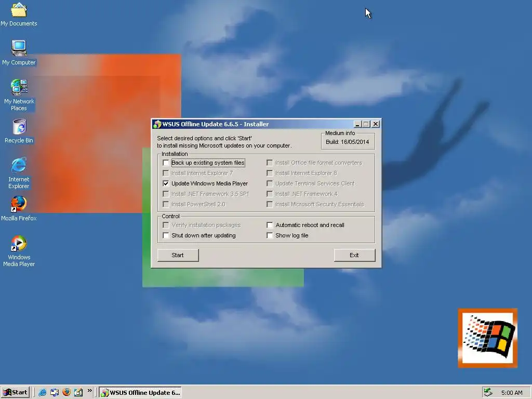Click Show Desktop Quick Launch icon

coord(54,392)
